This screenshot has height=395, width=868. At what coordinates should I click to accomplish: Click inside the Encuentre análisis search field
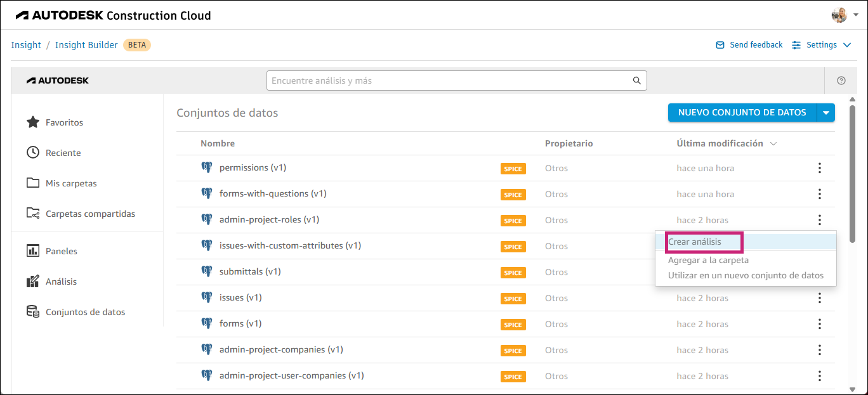tap(444, 81)
